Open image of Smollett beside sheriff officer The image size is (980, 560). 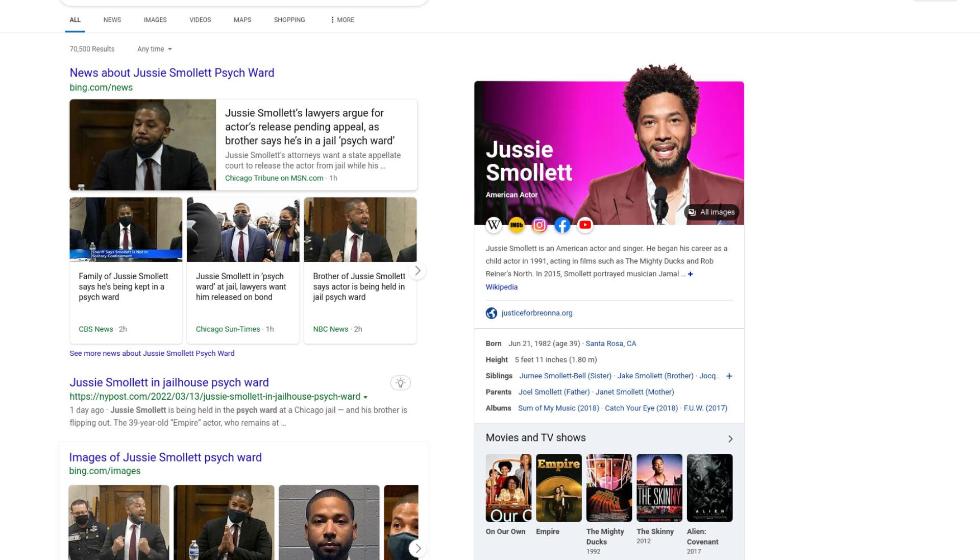click(119, 522)
